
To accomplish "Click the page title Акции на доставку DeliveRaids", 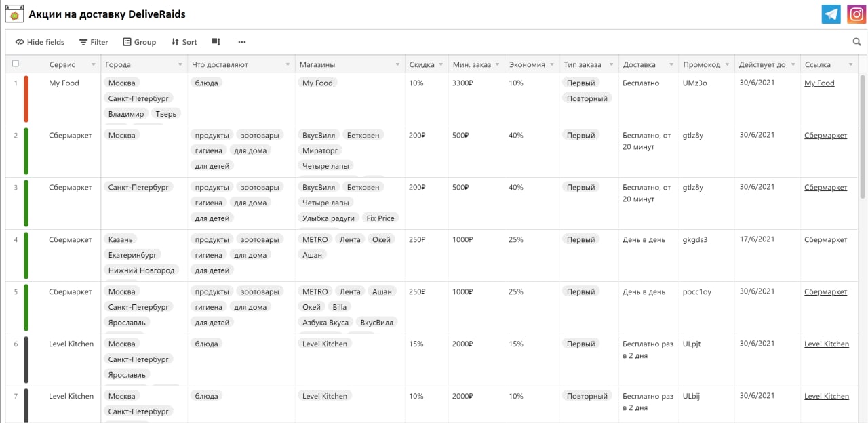I will coord(107,14).
